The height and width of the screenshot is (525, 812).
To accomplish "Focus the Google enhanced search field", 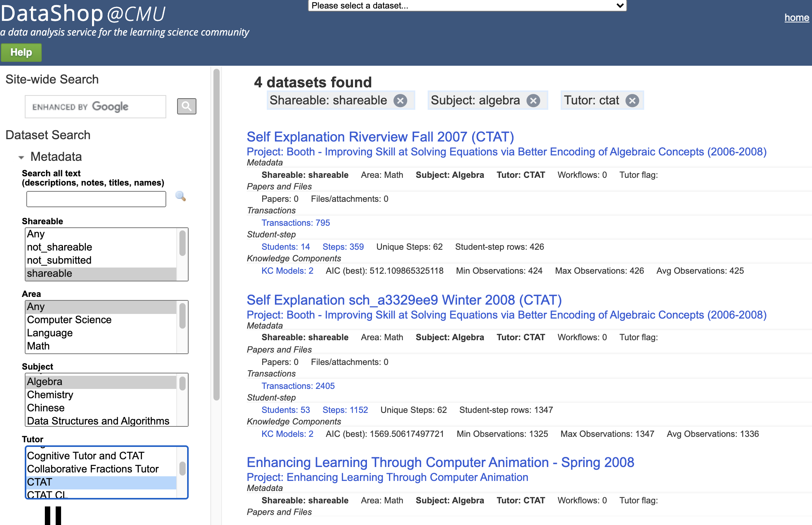I will coord(96,107).
